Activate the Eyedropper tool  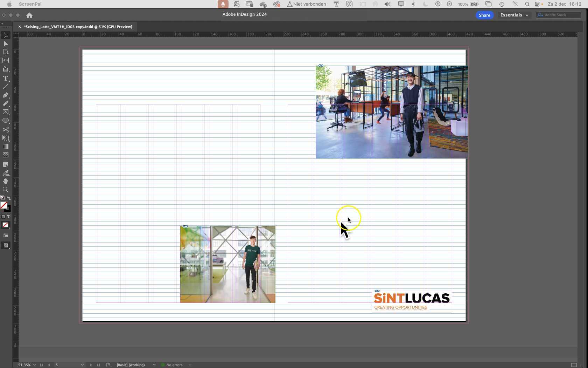coord(6,173)
